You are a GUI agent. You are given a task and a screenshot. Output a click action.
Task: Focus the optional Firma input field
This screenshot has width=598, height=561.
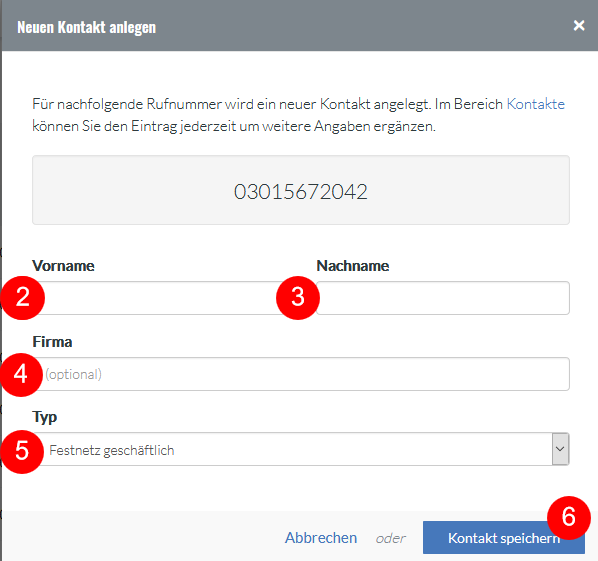(301, 374)
